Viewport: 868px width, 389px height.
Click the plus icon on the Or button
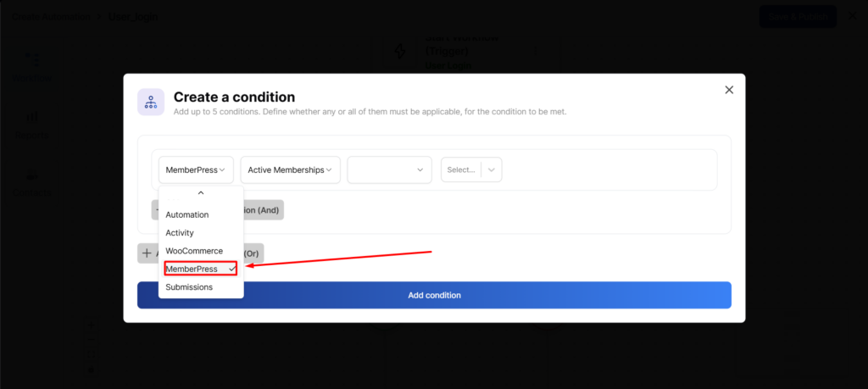point(147,253)
